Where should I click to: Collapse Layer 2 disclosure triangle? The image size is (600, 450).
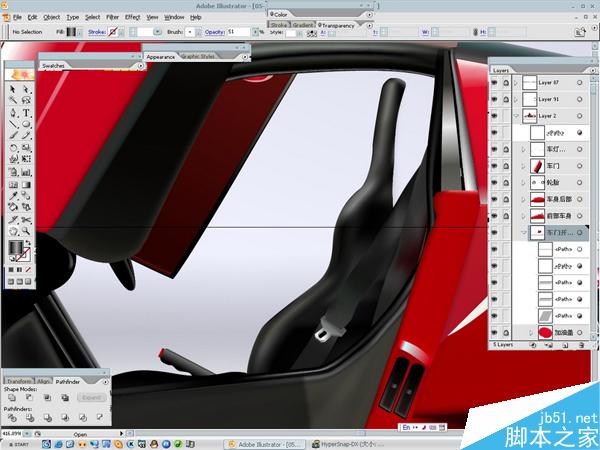point(516,116)
